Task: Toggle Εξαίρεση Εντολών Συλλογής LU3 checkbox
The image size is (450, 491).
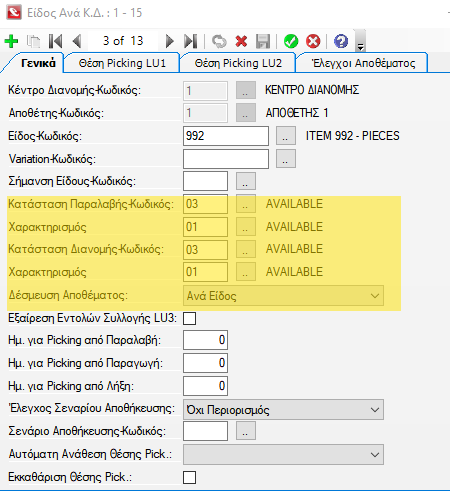Action: pos(189,318)
